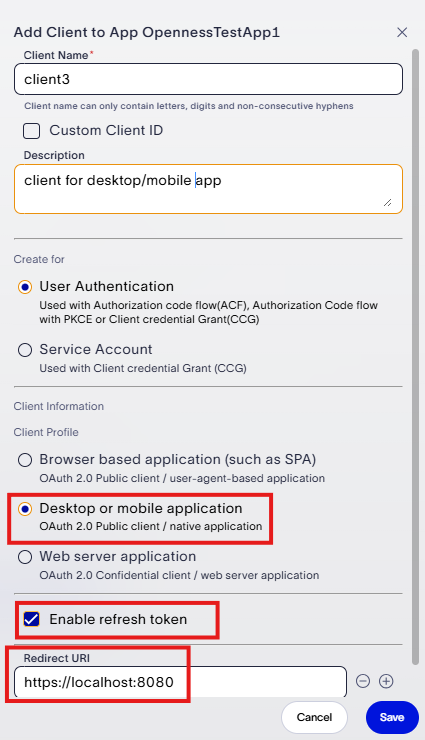Click the 'Used with Authorization code flow(ACF)' description
The width and height of the screenshot is (425, 740).
point(208,312)
